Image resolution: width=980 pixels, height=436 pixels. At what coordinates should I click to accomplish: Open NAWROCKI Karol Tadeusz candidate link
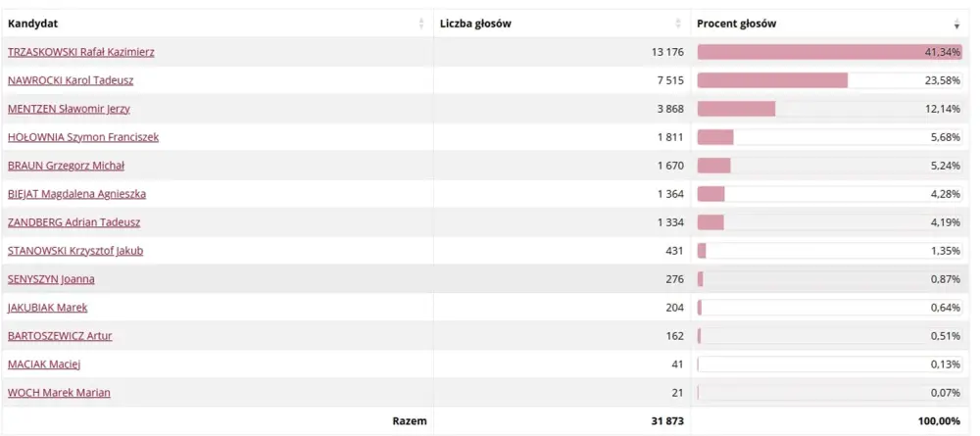71,80
